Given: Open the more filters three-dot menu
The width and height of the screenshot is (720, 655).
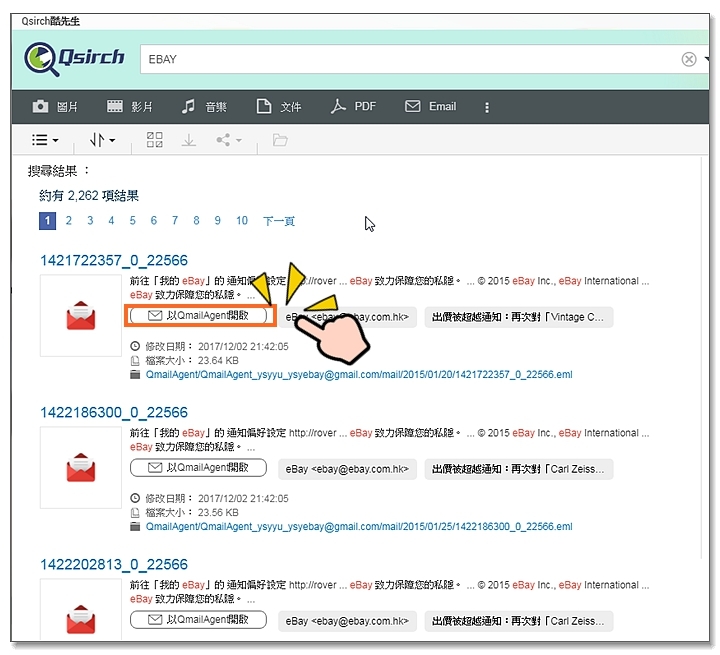Looking at the screenshot, I should click(x=487, y=107).
